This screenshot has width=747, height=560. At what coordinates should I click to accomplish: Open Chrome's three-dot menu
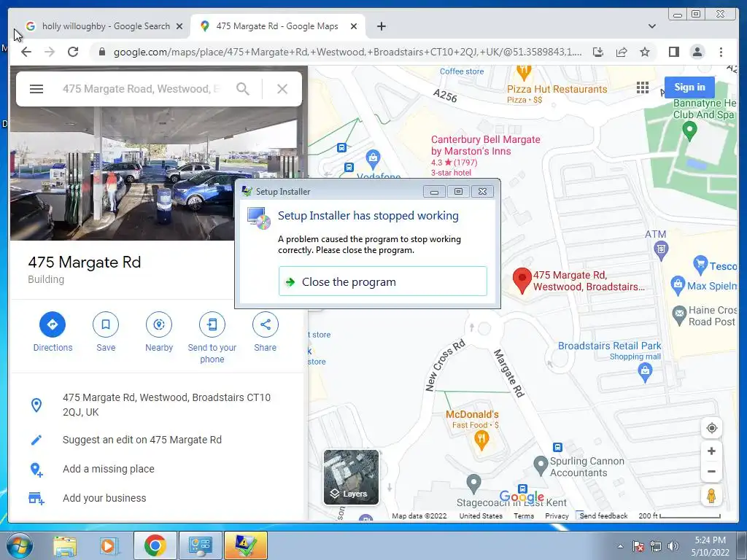tap(721, 52)
